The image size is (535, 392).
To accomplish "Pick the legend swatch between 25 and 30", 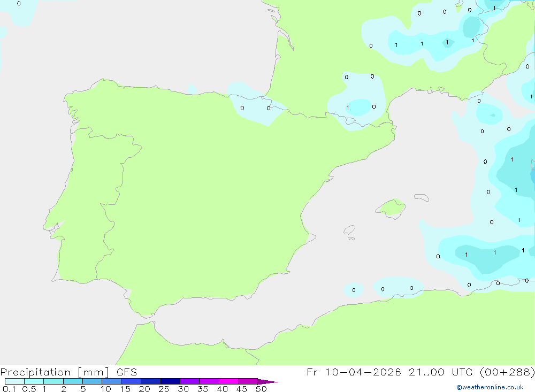I will pyautogui.click(x=170, y=381).
